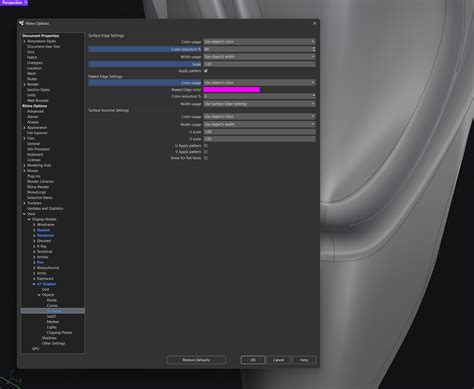
Task: Select File Explorer in the options tree
Action: tap(37, 133)
